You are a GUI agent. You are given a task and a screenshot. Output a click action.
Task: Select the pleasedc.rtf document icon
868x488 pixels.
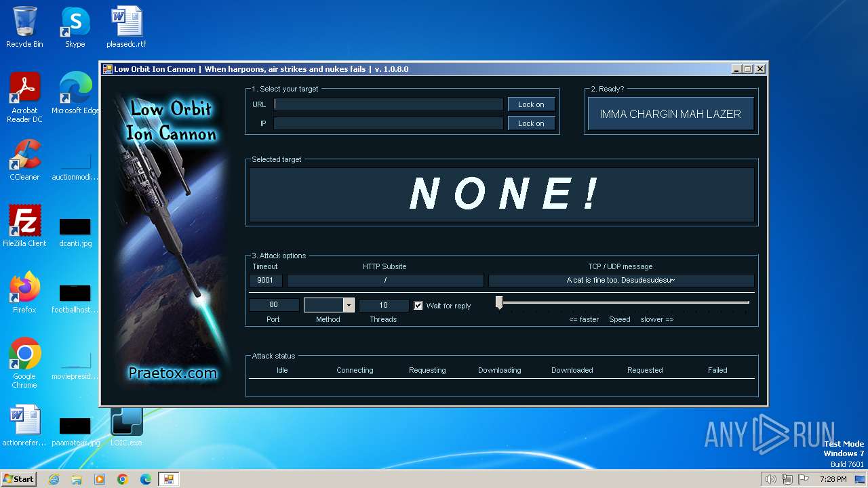(x=126, y=27)
